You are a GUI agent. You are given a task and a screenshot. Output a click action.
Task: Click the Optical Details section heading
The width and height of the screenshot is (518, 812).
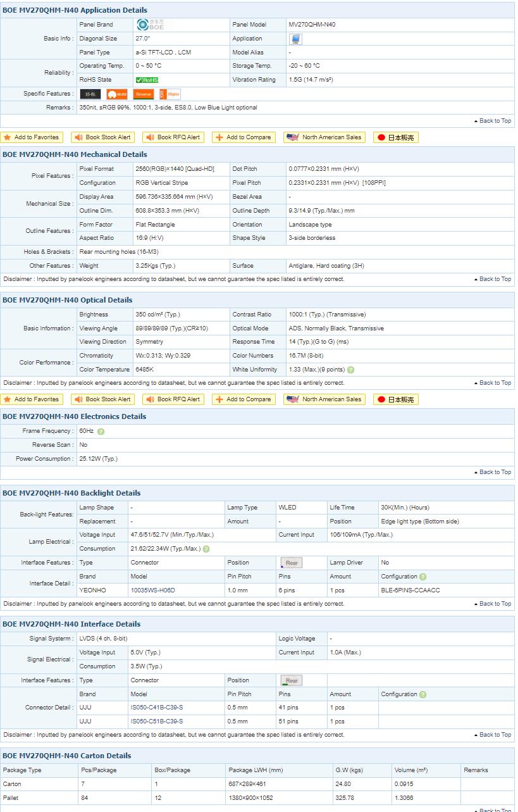(68, 300)
